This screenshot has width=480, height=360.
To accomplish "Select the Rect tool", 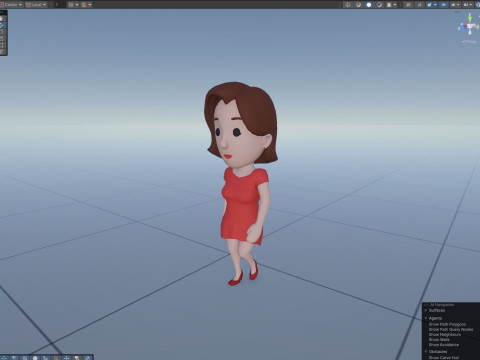I will coord(3,45).
